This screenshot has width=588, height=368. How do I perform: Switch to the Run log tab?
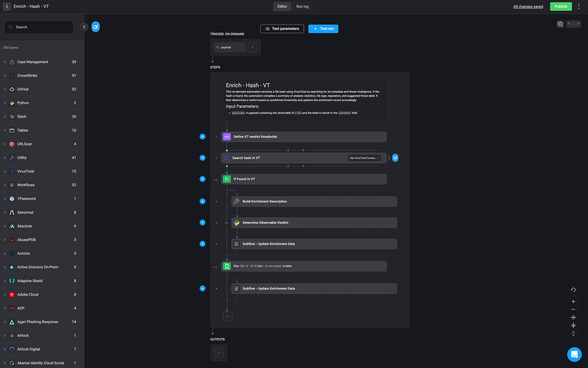(302, 6)
